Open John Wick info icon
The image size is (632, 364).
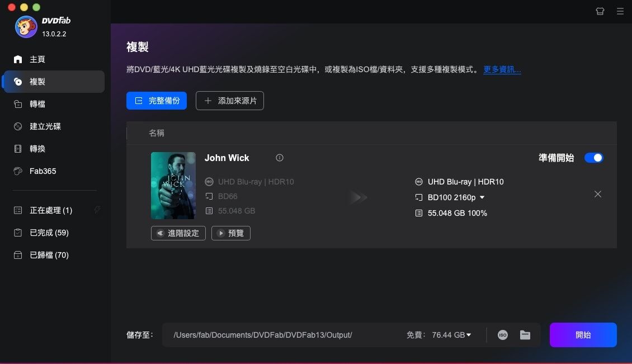pyautogui.click(x=279, y=158)
